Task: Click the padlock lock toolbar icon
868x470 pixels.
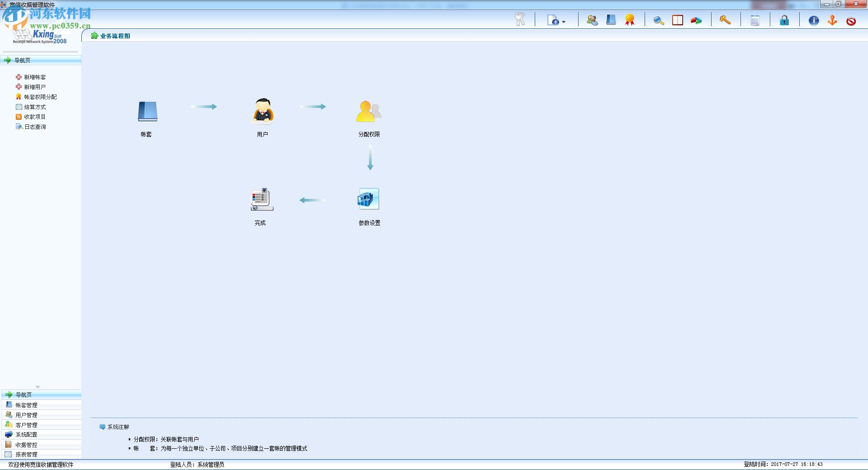Action: tap(784, 20)
